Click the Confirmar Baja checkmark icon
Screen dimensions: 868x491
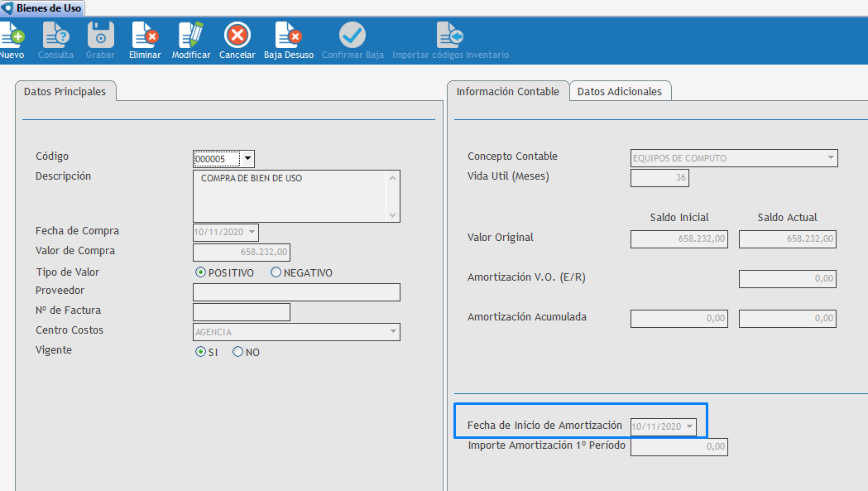click(352, 36)
